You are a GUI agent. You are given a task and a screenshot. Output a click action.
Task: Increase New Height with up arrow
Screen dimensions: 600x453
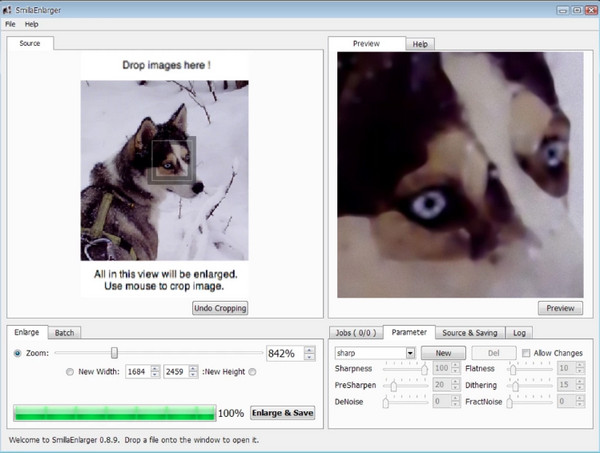click(193, 368)
